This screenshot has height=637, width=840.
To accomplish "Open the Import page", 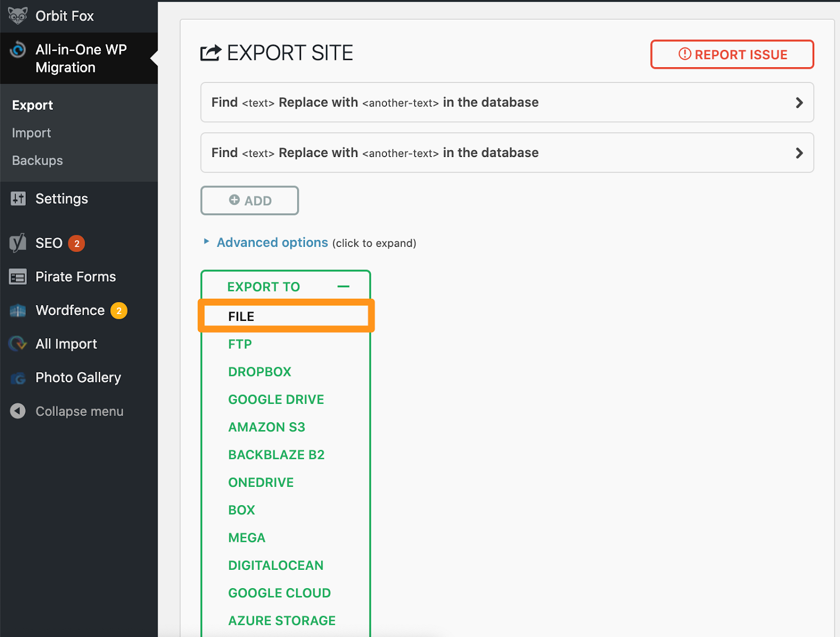I will coord(31,132).
